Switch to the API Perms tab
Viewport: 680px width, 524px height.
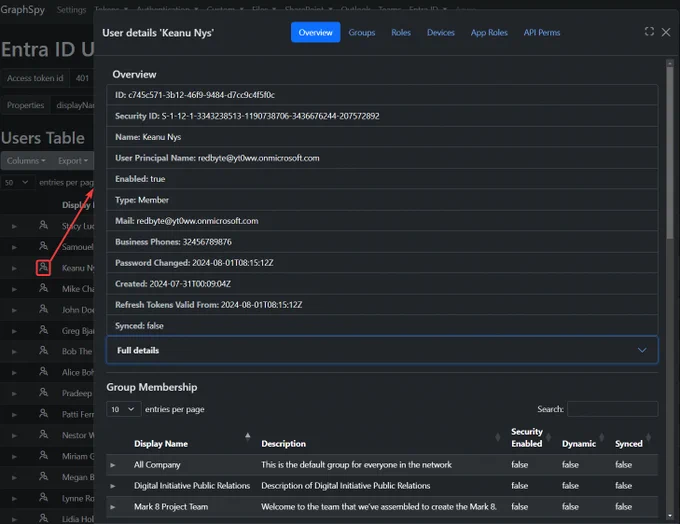pos(542,32)
